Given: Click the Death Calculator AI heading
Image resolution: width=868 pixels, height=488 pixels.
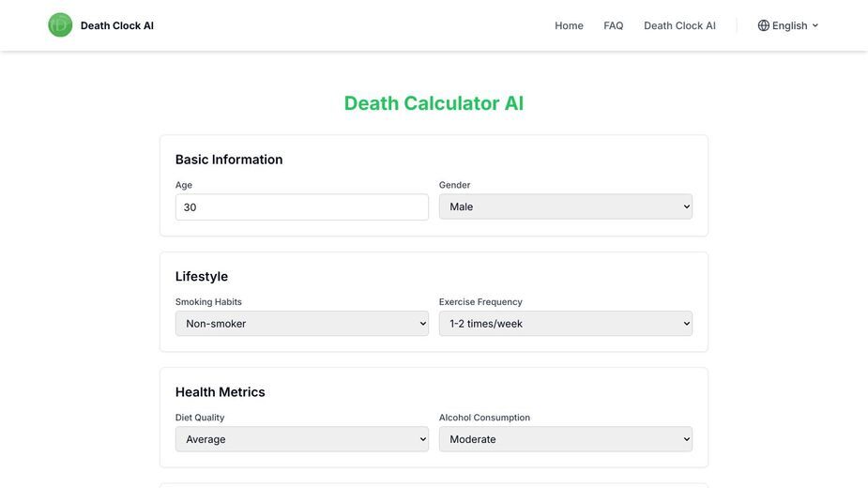Looking at the screenshot, I should (434, 103).
